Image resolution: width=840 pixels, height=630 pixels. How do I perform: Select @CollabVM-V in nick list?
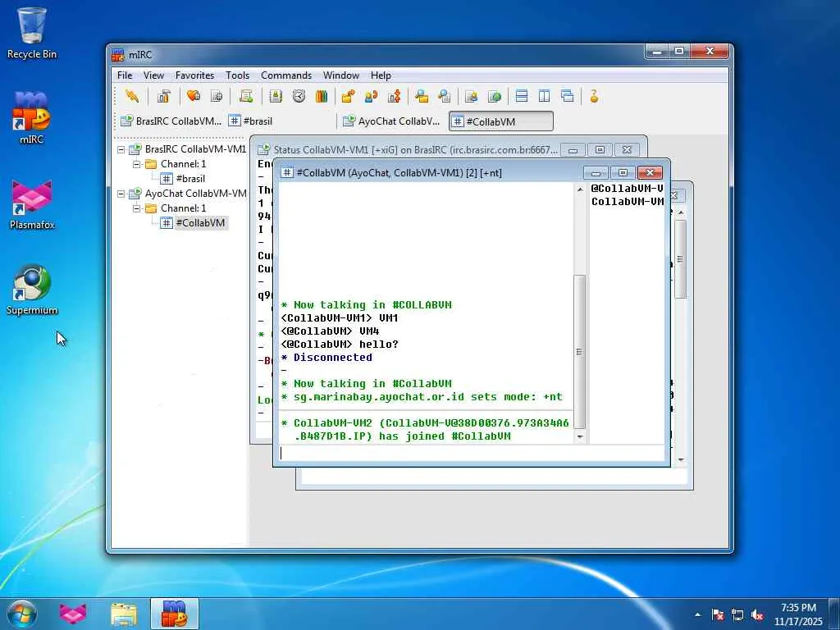click(627, 189)
